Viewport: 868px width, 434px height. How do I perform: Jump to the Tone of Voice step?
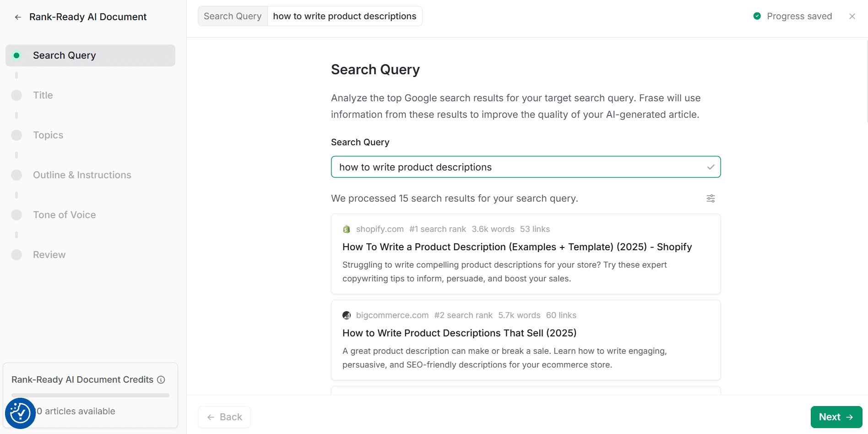click(64, 215)
